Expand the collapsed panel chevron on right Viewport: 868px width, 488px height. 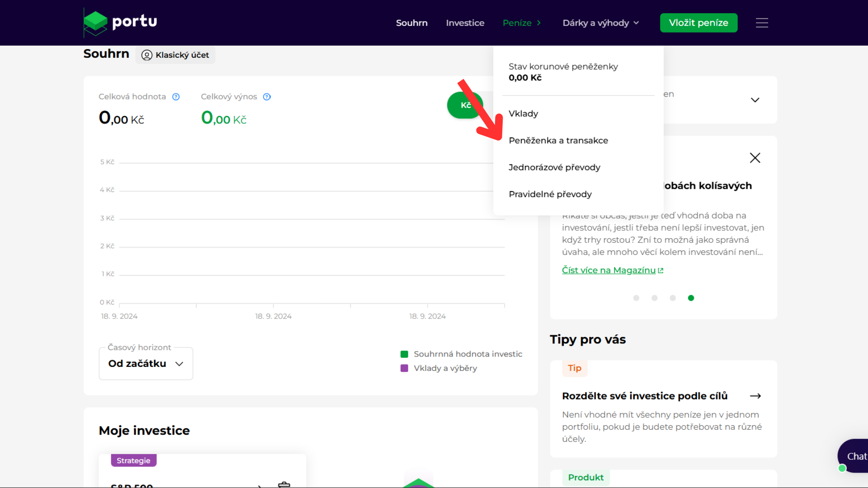coord(755,100)
